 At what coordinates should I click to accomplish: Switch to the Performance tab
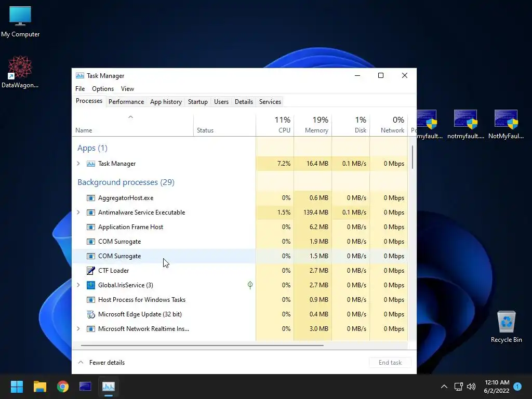click(126, 102)
